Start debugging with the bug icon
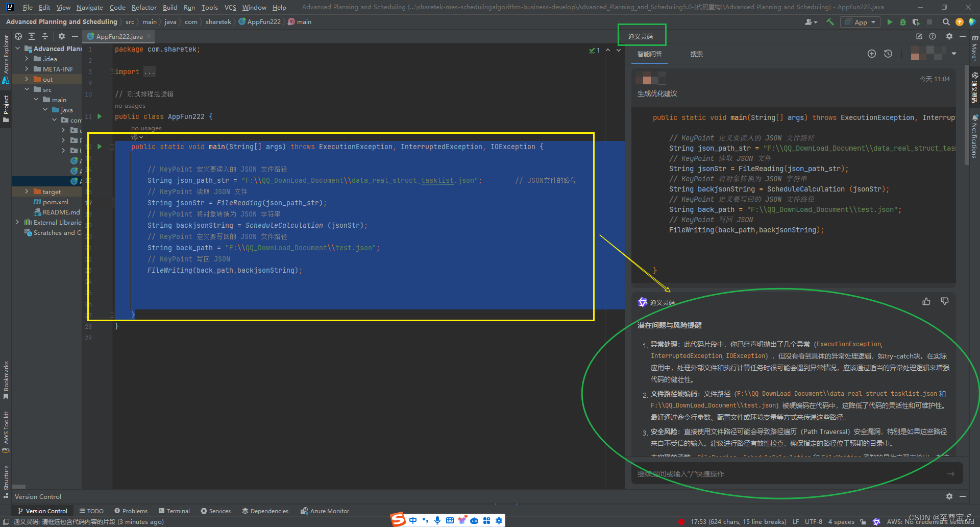 pos(903,22)
